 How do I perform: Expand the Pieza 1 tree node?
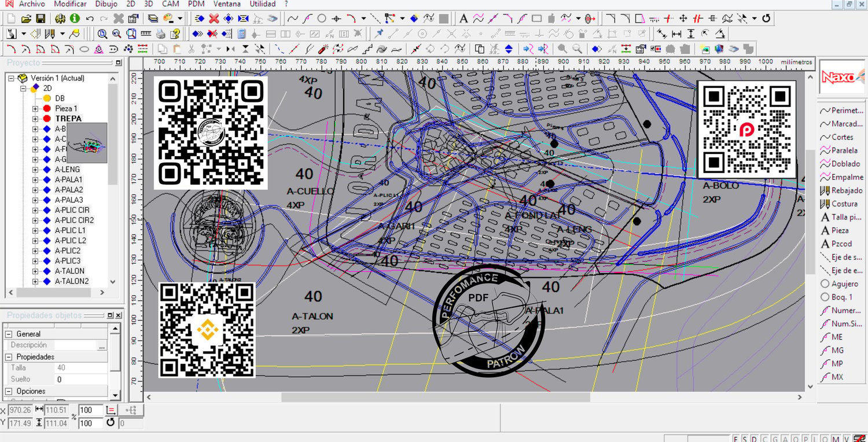click(35, 108)
